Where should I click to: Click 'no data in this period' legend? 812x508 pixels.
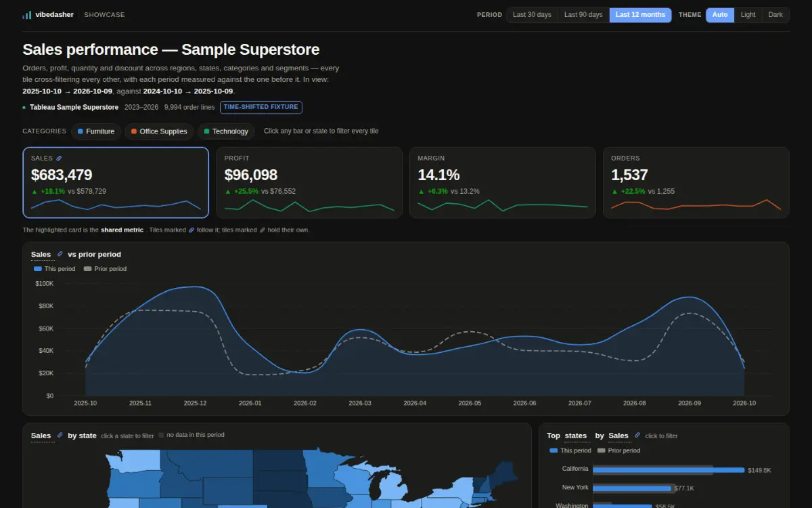[191, 436]
